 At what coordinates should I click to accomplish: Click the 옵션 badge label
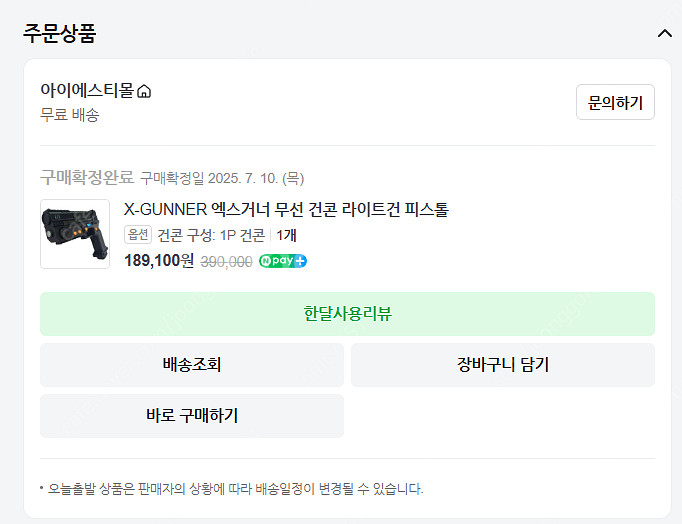click(138, 235)
